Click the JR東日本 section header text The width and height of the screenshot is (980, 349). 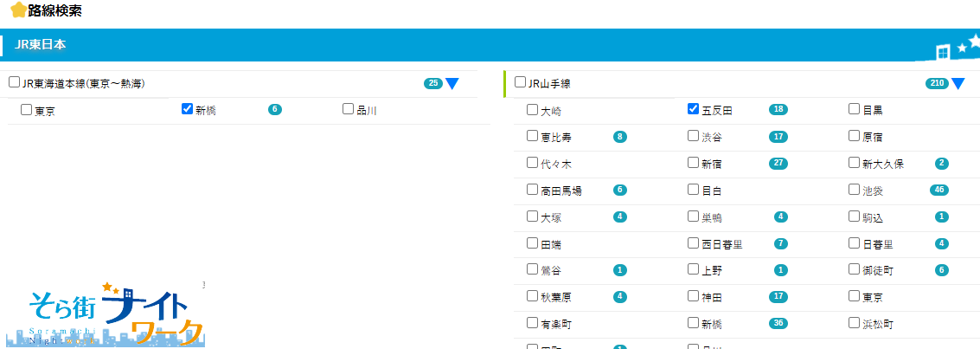40,45
